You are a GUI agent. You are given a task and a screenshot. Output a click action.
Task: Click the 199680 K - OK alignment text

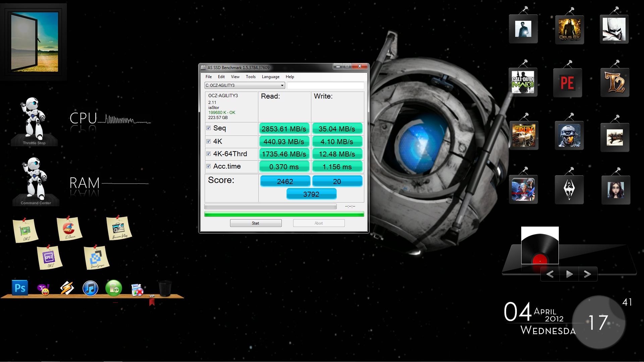pos(222,113)
